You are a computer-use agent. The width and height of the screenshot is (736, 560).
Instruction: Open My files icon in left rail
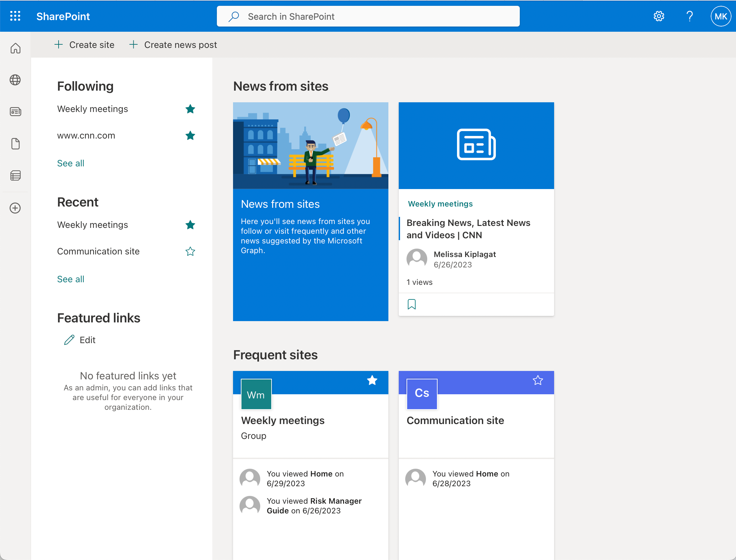[15, 144]
